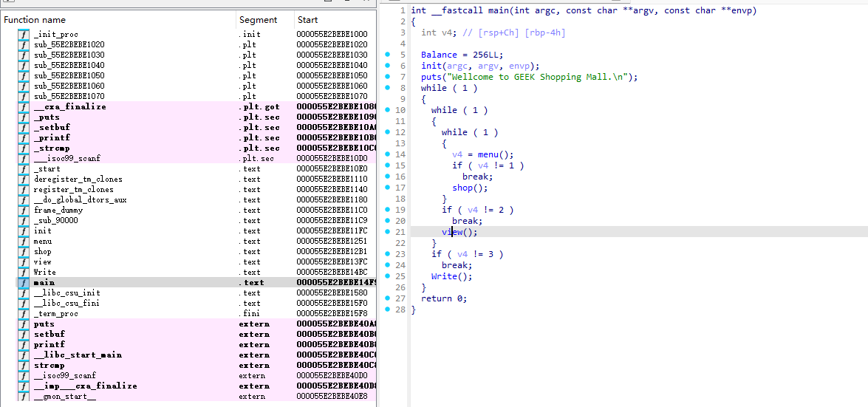The image size is (868, 407).
Task: Click view() call in pseudocode line 21
Action: pos(457,232)
